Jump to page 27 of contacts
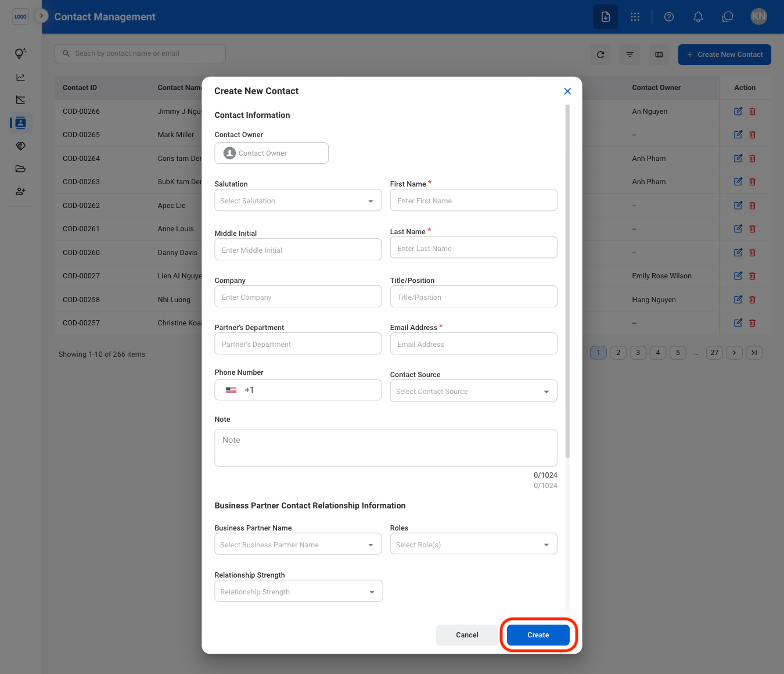Image resolution: width=784 pixels, height=674 pixels. [x=714, y=353]
